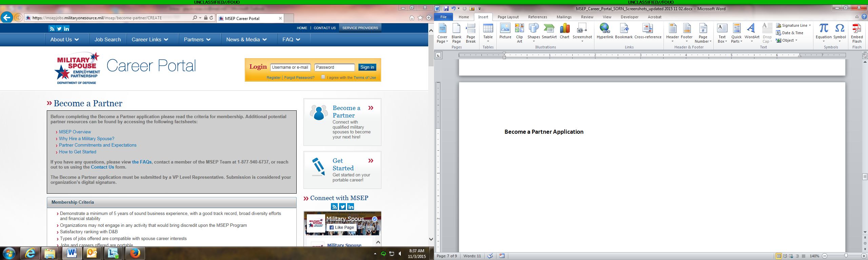Viewport: 868px width, 260px height.
Task: Check the agree to Terms of Use box
Action: pyautogui.click(x=323, y=77)
